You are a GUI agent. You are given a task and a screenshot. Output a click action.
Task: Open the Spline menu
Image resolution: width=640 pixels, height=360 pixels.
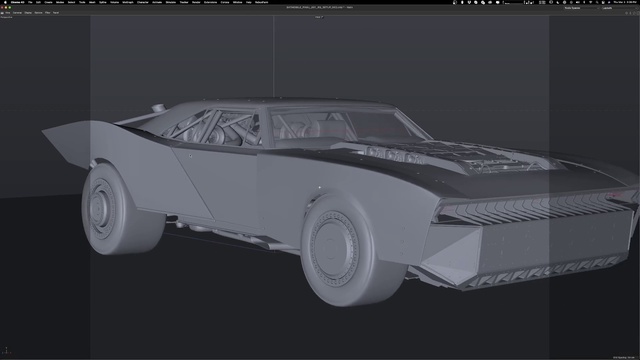(103, 2)
